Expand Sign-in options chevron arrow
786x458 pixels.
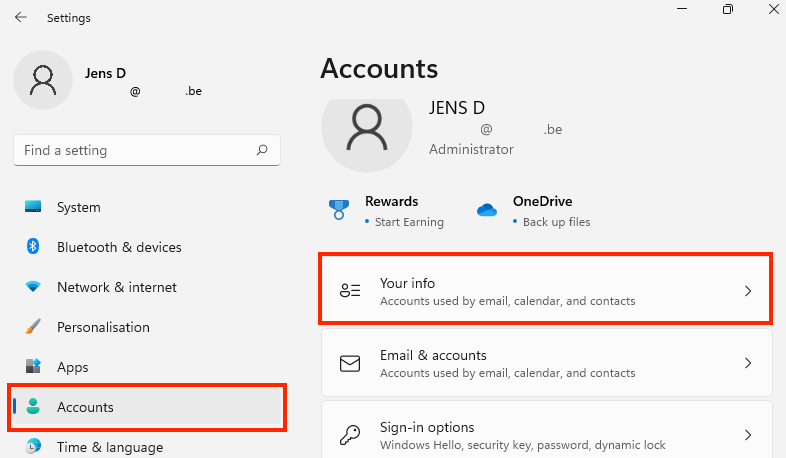coord(748,434)
